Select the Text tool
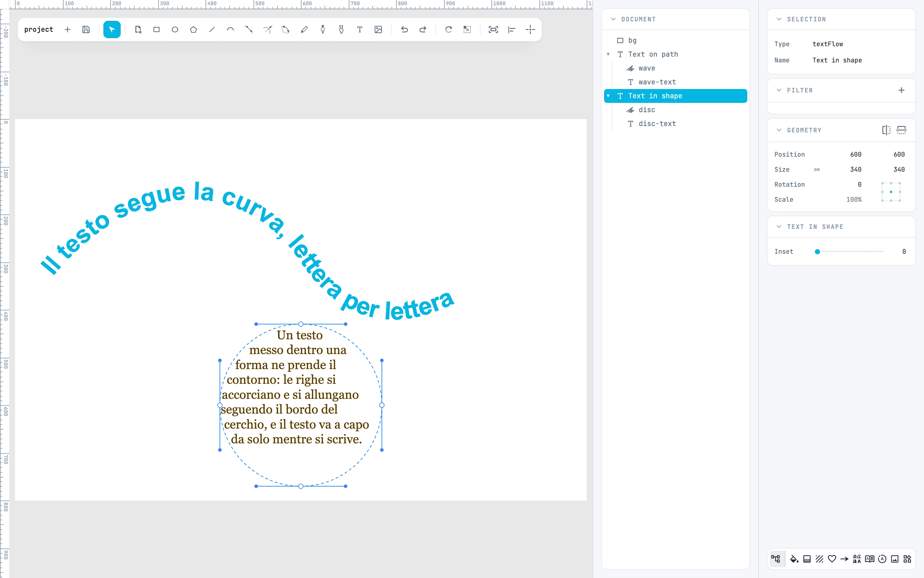 tap(360, 29)
